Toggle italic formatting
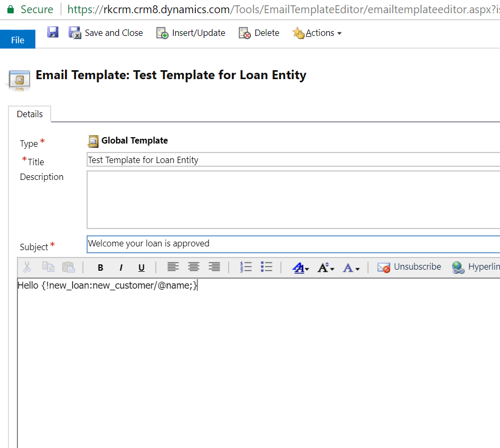The height and width of the screenshot is (448, 500). (x=121, y=268)
